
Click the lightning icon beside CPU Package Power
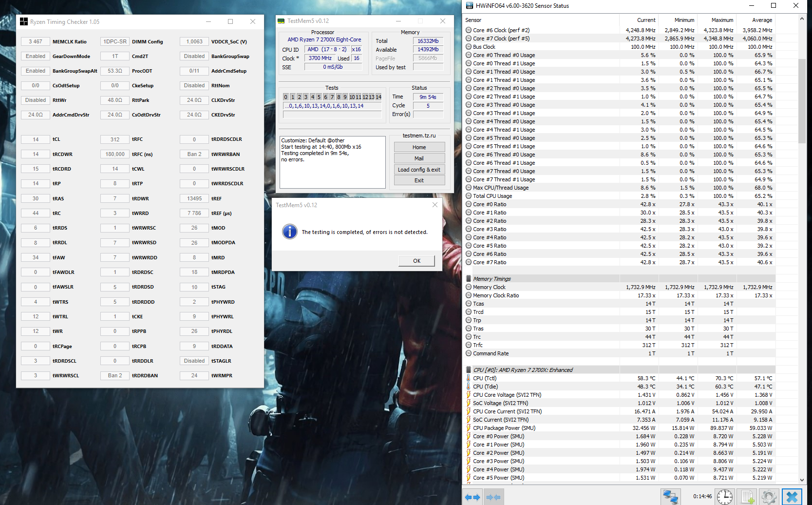point(469,428)
